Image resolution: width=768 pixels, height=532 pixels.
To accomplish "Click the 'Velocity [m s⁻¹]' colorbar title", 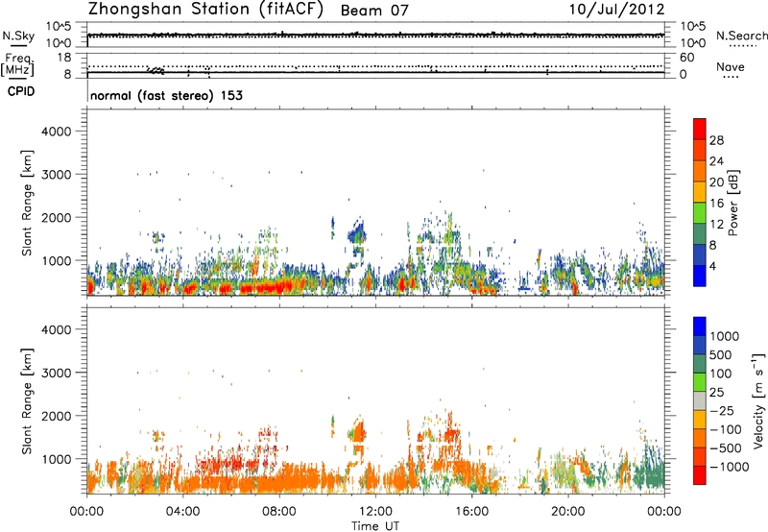I will click(758, 401).
